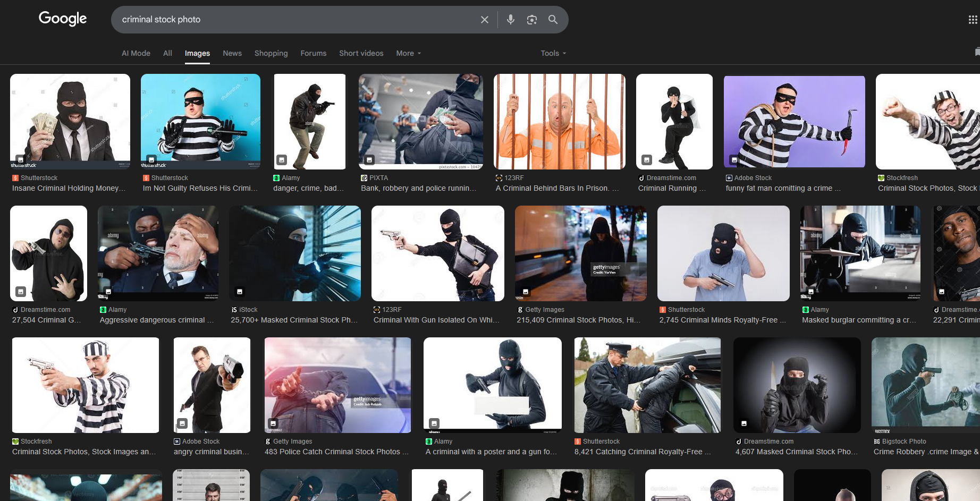Open the Forums tab
980x501 pixels.
[314, 53]
